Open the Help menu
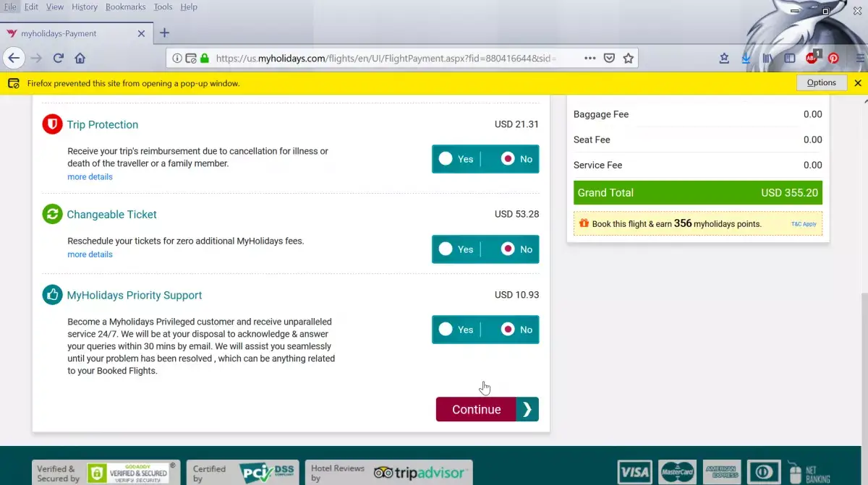The image size is (868, 485). click(x=189, y=7)
